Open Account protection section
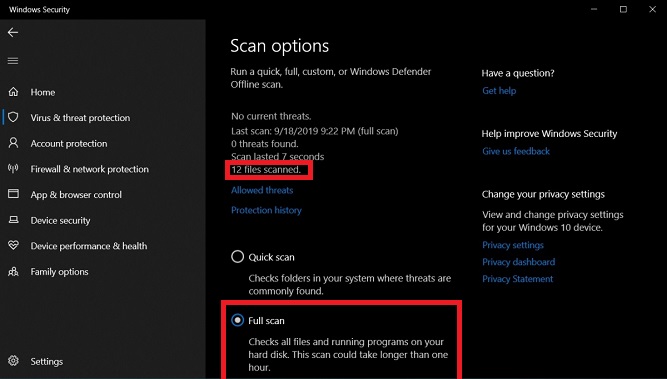The image size is (667, 379). (x=69, y=144)
